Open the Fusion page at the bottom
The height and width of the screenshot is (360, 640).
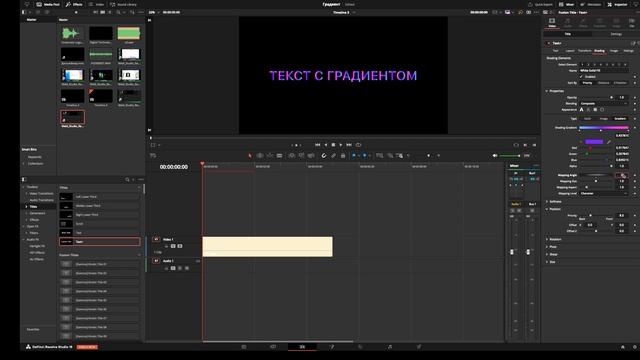tap(331, 347)
